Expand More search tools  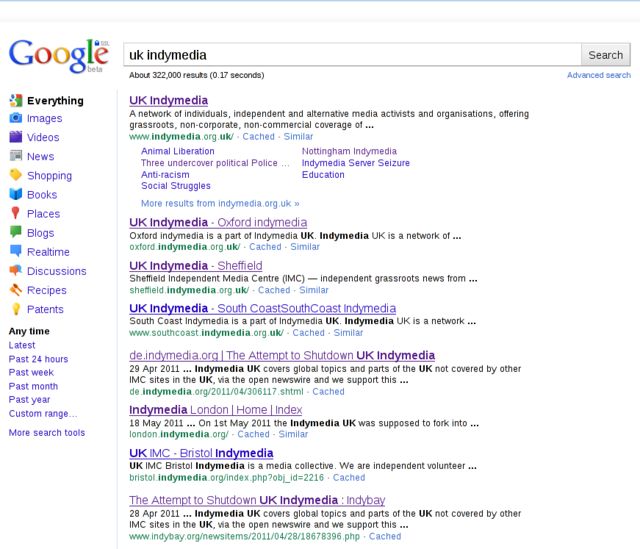pyautogui.click(x=47, y=433)
